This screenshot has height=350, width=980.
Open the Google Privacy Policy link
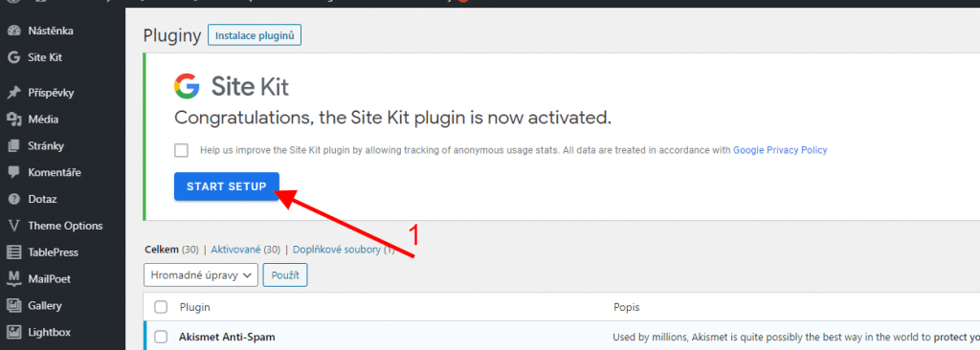[x=780, y=150]
